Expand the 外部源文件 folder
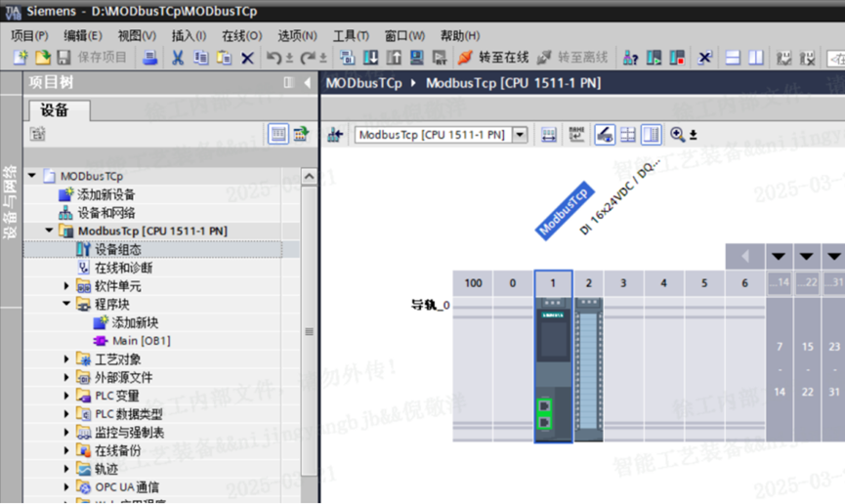Image resolution: width=845 pixels, height=504 pixels. 66,377
